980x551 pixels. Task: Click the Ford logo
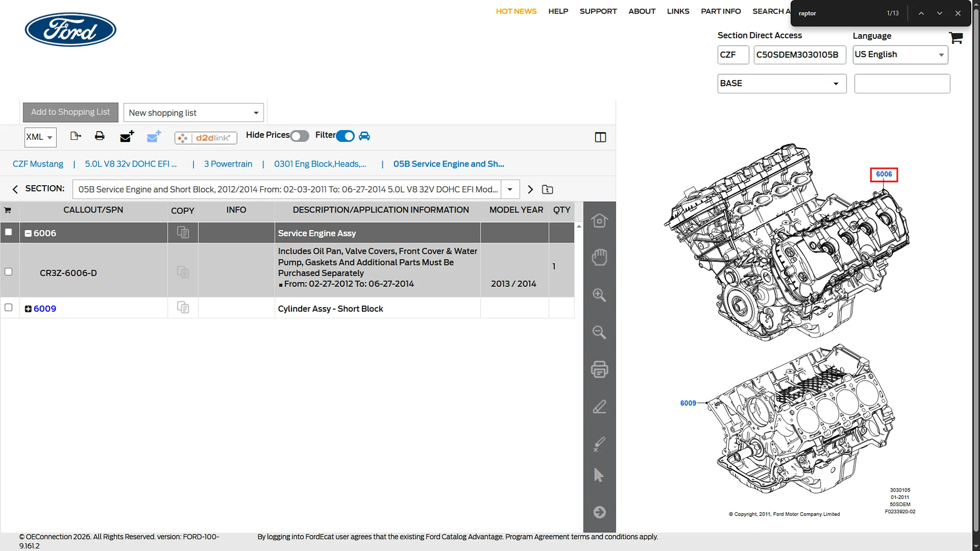tap(71, 29)
